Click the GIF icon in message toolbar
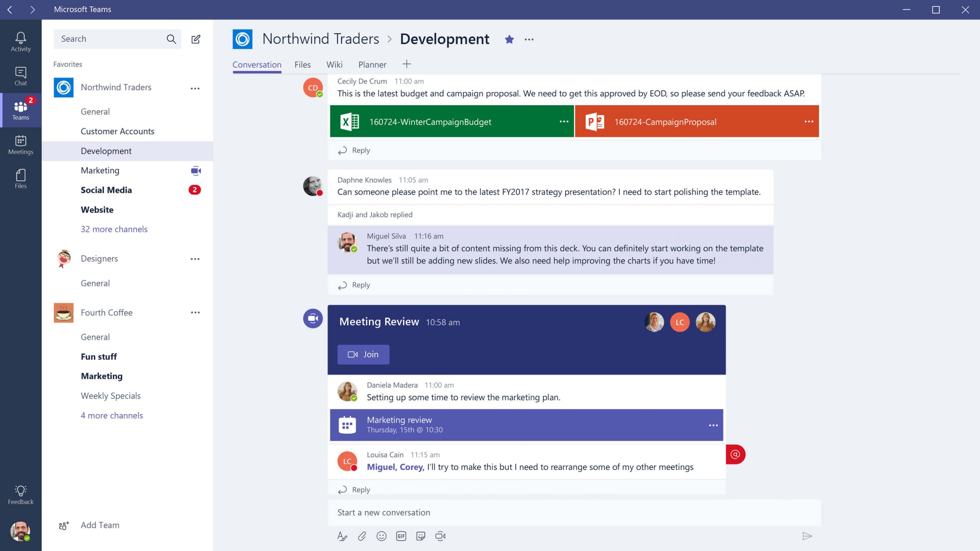980x551 pixels. pos(401,536)
